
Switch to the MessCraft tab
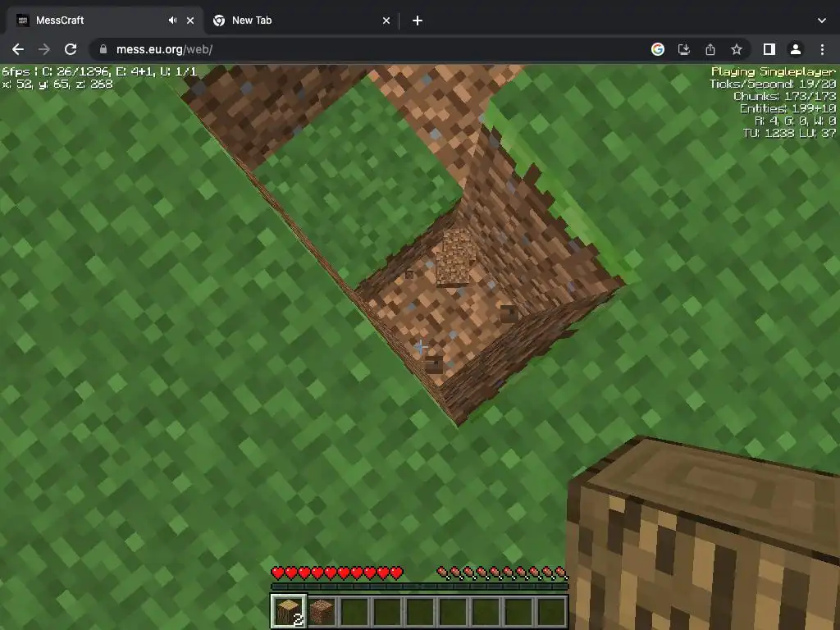point(104,21)
